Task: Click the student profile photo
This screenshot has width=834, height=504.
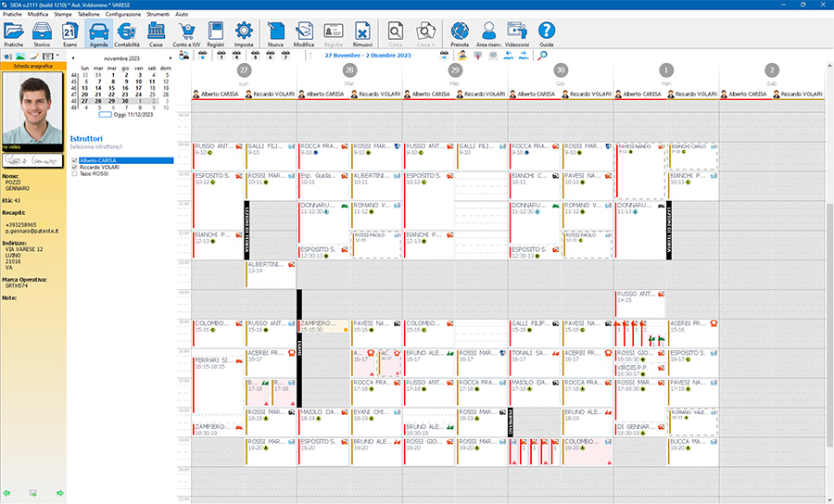Action: click(32, 107)
